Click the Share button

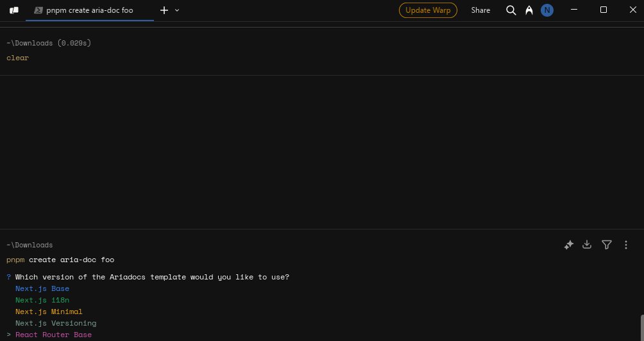point(480,10)
